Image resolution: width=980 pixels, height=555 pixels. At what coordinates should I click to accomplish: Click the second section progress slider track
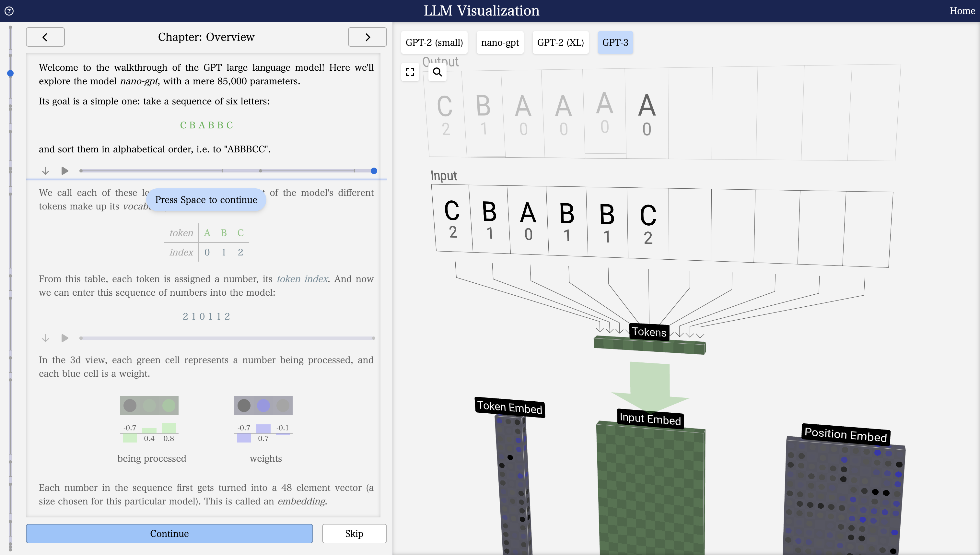227,338
